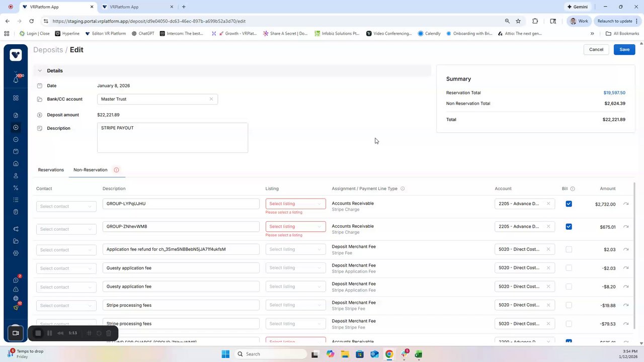
Task: Reload the browser page
Action: 31,21
